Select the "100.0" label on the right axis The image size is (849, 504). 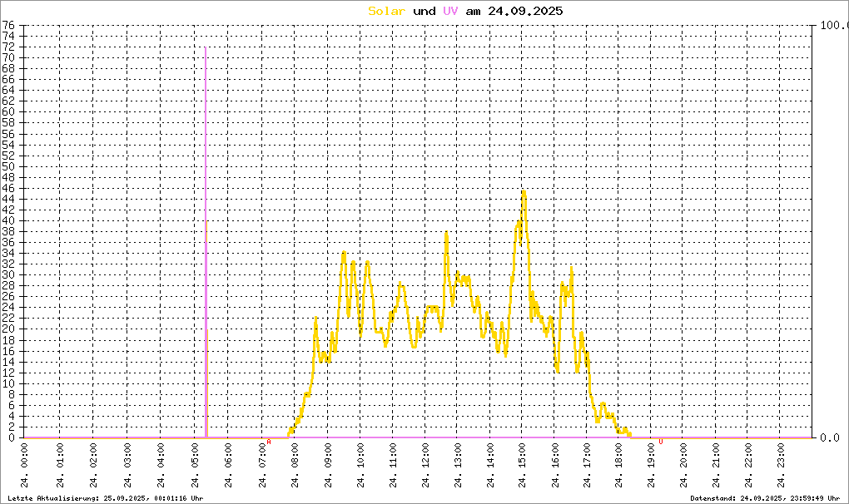tap(834, 25)
